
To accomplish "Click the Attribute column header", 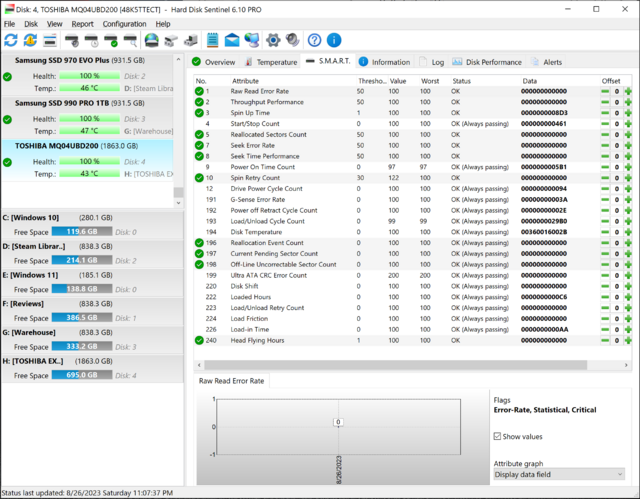I will point(246,81).
